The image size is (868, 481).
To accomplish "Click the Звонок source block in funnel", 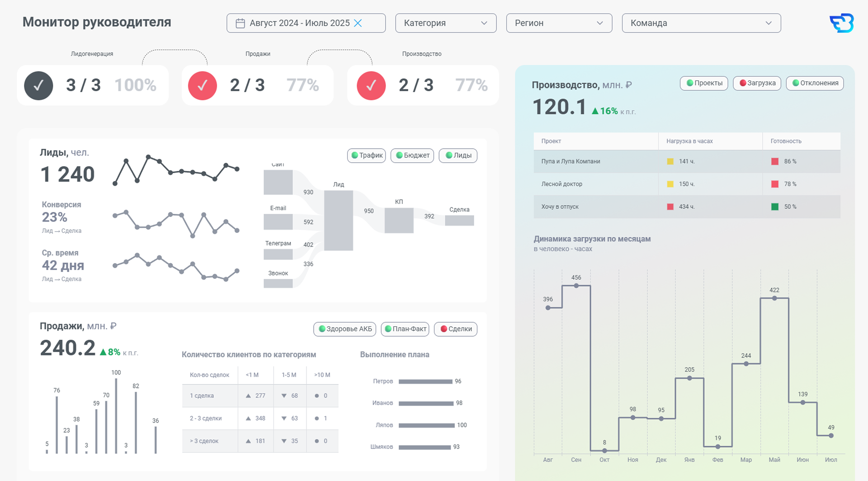I will pyautogui.click(x=278, y=283).
